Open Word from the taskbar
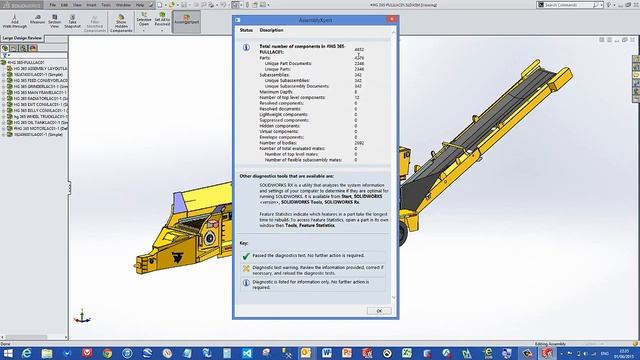The width and height of the screenshot is (640, 360). pos(327,353)
